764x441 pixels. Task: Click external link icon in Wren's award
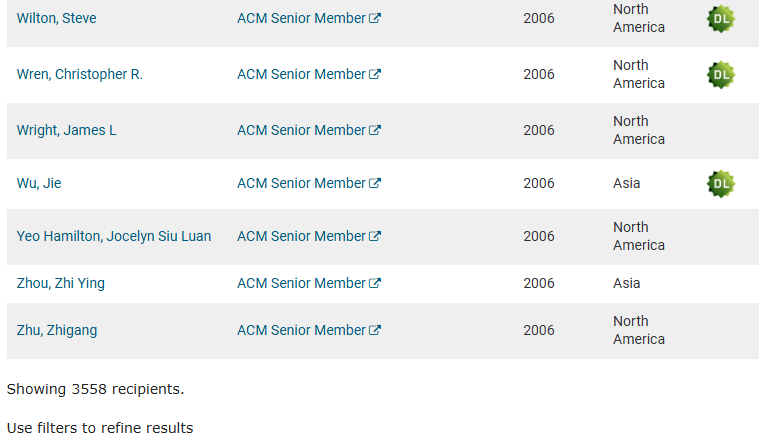375,74
